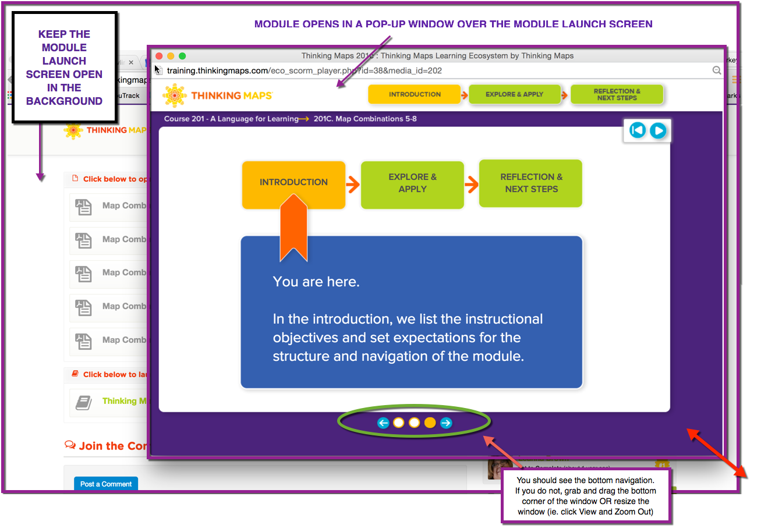This screenshot has width=768, height=532.
Task: Click the book icon beside the 'Thinking M' link
Action: [84, 402]
